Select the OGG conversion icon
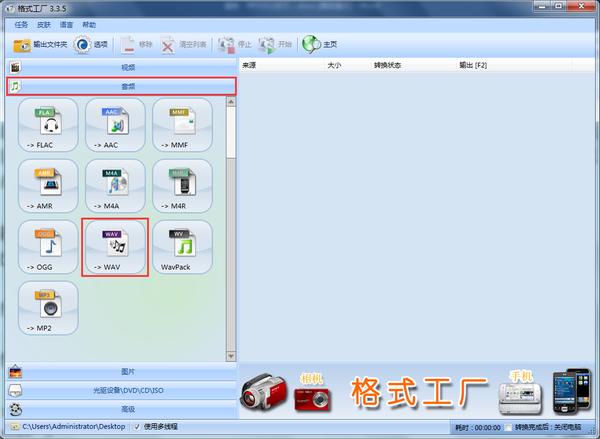The height and width of the screenshot is (439, 600). pos(48,247)
